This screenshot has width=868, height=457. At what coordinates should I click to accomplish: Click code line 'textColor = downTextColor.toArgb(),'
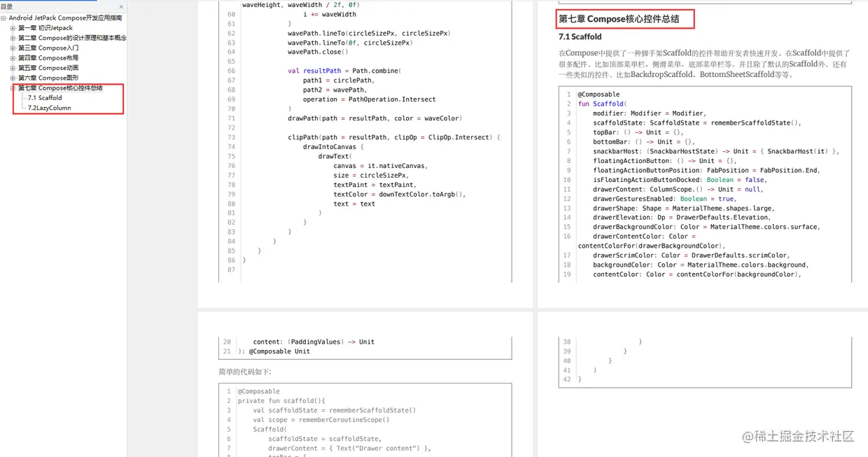(x=399, y=195)
